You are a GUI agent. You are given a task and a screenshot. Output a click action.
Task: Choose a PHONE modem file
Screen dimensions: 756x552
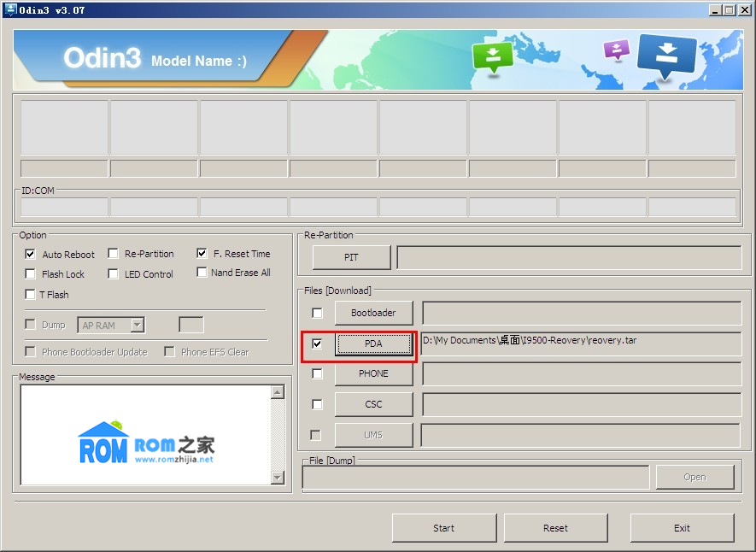373,373
